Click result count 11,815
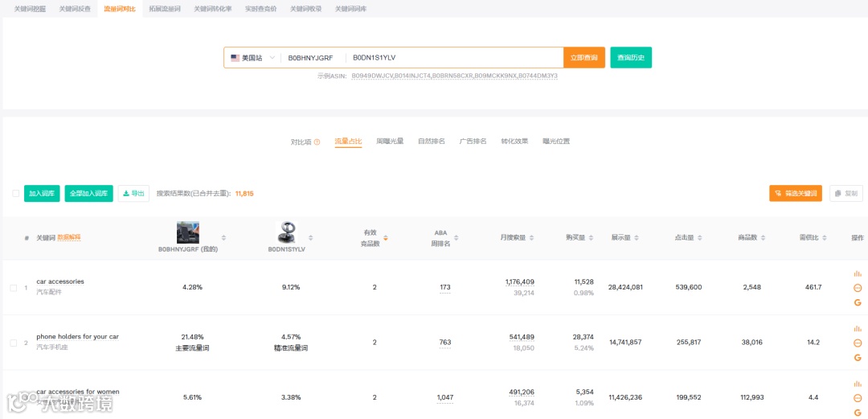Image resolution: width=868 pixels, height=419 pixels. click(244, 194)
